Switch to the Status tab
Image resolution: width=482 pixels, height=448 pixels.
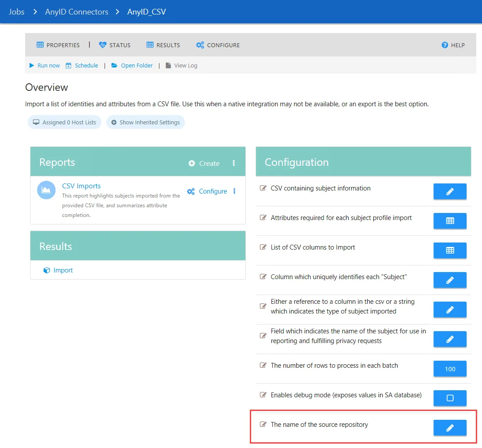tap(115, 45)
